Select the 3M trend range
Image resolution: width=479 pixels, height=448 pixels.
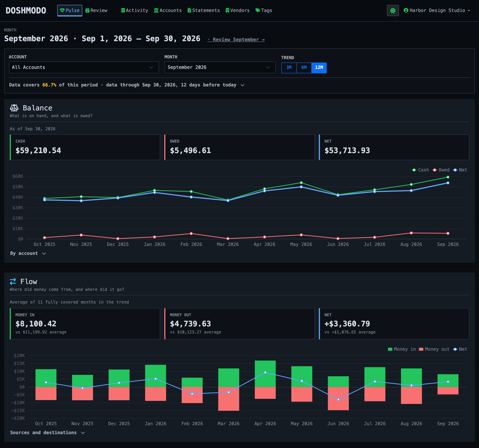tap(289, 68)
